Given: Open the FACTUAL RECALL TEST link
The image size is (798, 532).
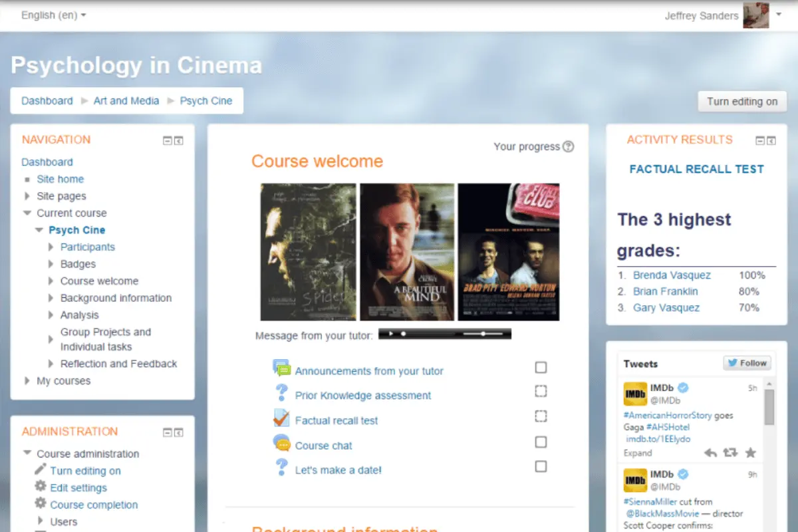Looking at the screenshot, I should 697,169.
